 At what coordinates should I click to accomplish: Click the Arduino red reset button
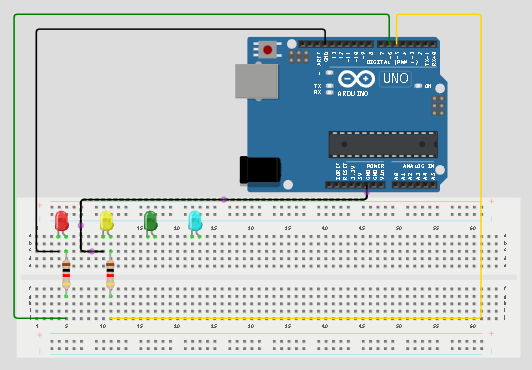[x=268, y=50]
